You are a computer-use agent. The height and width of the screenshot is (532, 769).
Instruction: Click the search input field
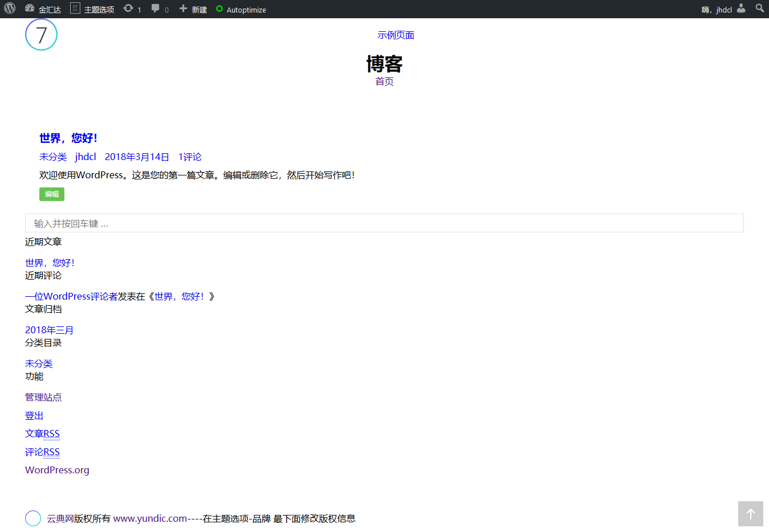pos(384,223)
